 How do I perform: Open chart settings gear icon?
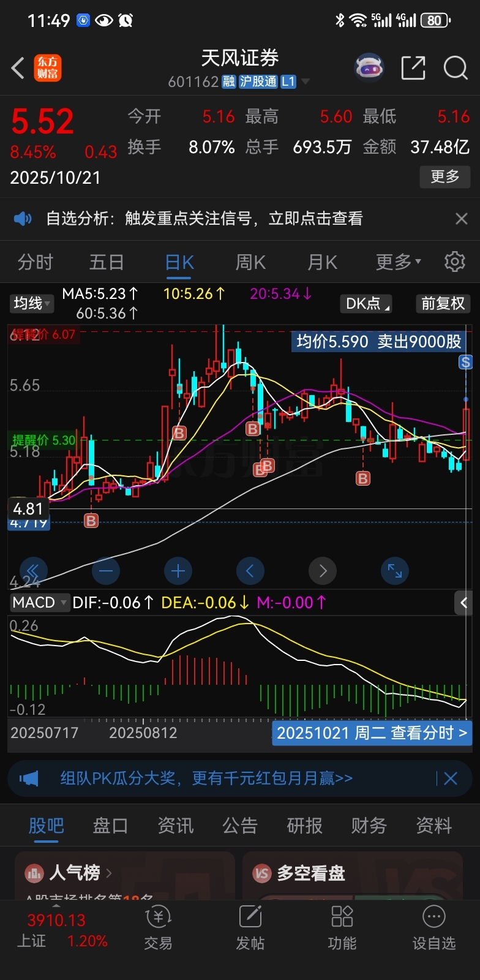pyautogui.click(x=454, y=262)
